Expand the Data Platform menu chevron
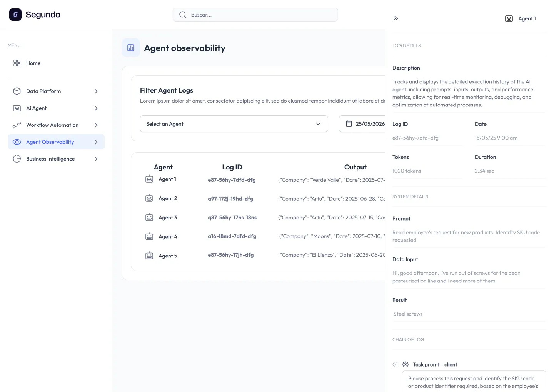Screen dimensions: 554x392 96,91
